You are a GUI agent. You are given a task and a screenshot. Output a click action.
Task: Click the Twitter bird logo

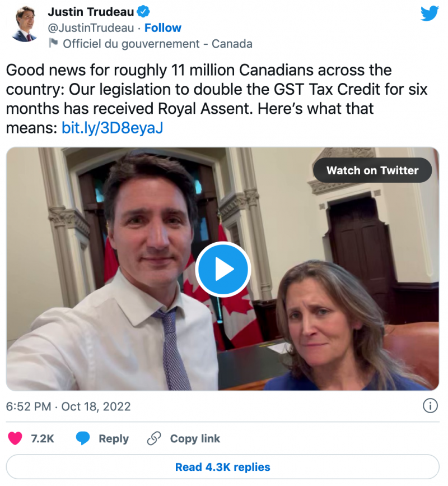[430, 13]
